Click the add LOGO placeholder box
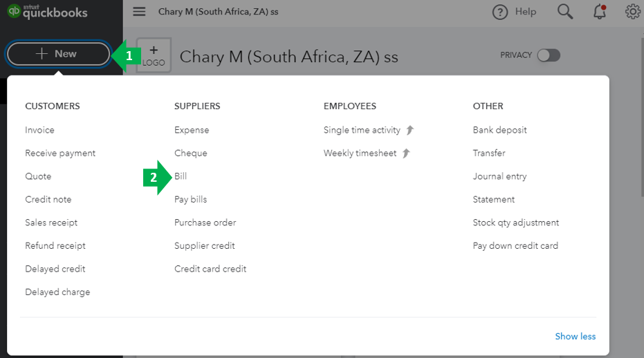Screen dimensions: 644x358 click(x=154, y=55)
